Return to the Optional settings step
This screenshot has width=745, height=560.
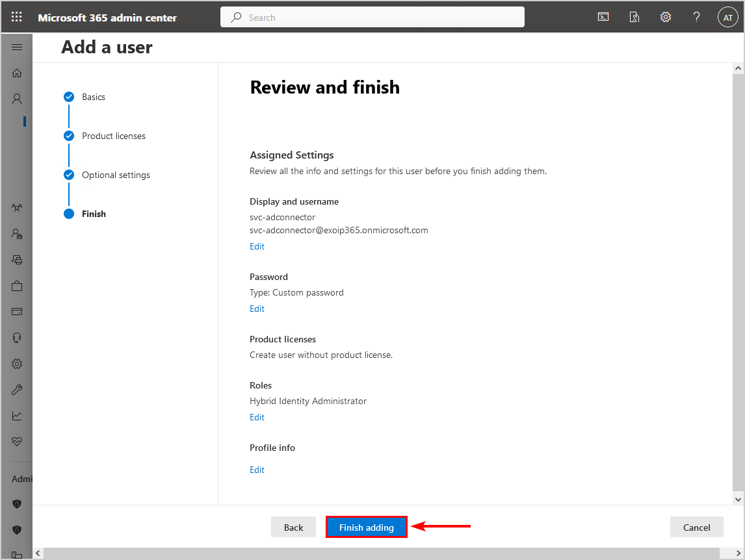[116, 175]
